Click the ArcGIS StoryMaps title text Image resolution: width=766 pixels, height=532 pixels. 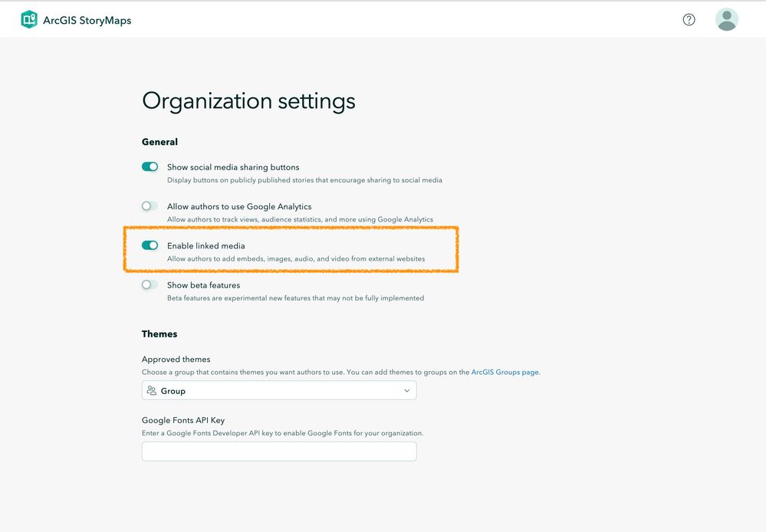[x=87, y=21]
